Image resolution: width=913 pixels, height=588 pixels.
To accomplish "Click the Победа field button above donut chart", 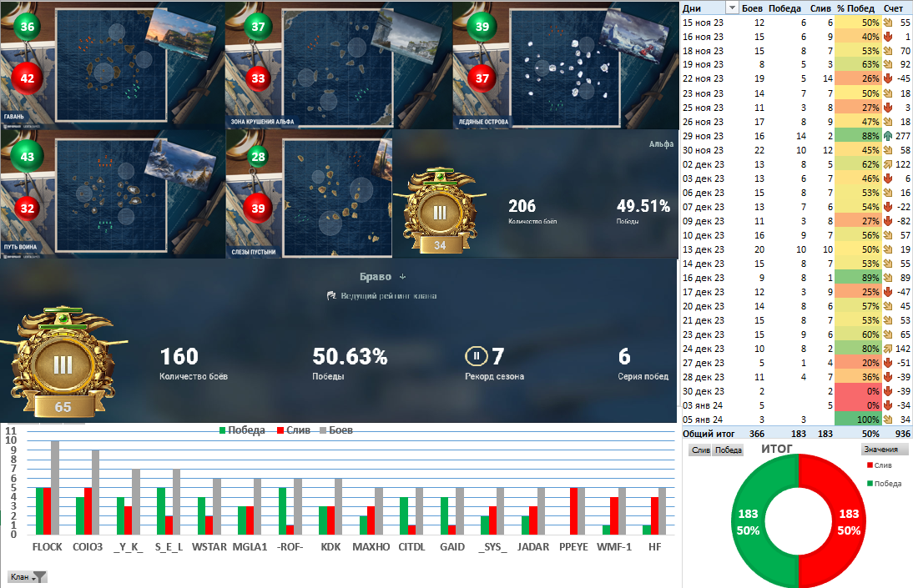I will tap(728, 450).
